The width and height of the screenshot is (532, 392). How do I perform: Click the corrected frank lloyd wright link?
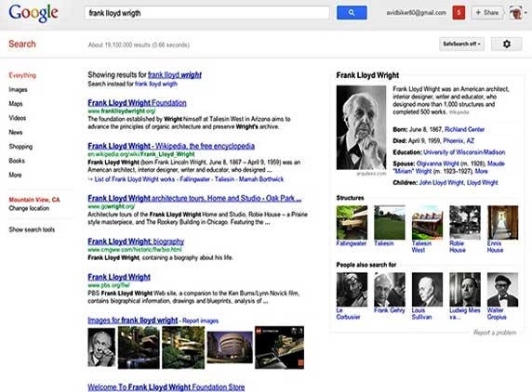click(x=175, y=75)
